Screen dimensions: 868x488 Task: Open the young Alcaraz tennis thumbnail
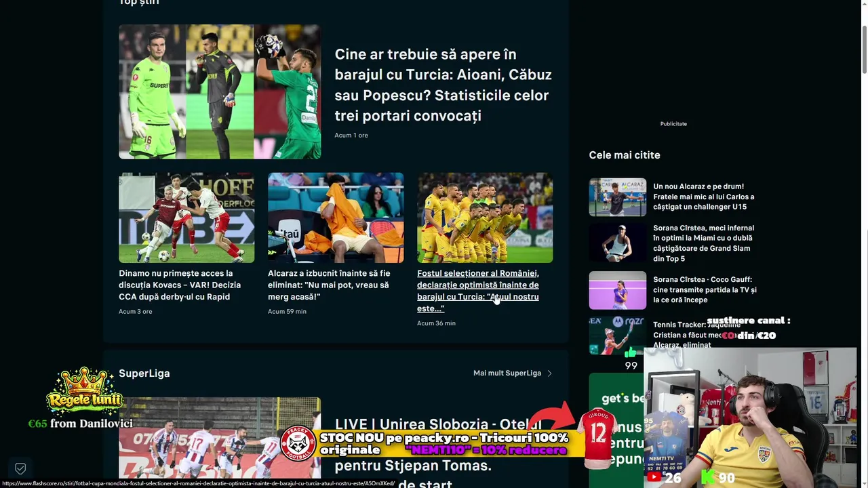618,197
